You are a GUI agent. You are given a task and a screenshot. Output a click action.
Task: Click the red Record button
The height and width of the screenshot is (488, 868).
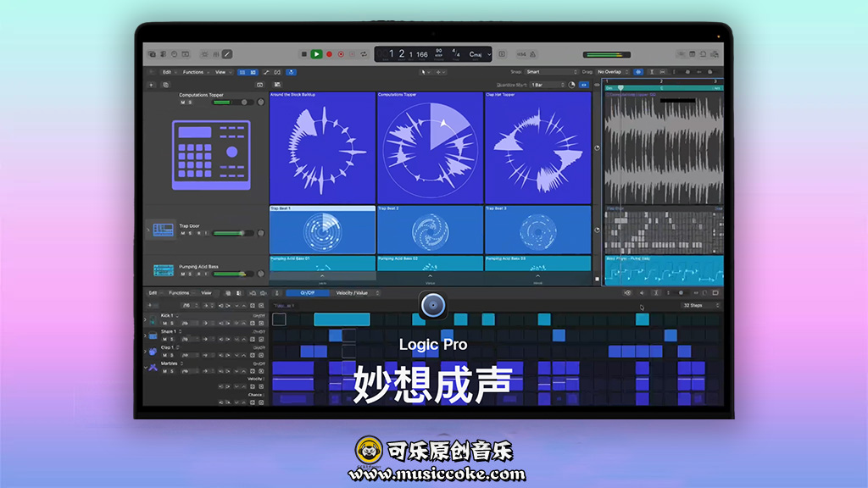329,54
